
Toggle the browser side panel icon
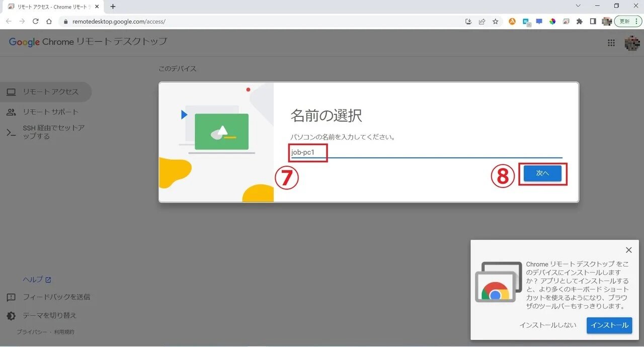pos(593,21)
